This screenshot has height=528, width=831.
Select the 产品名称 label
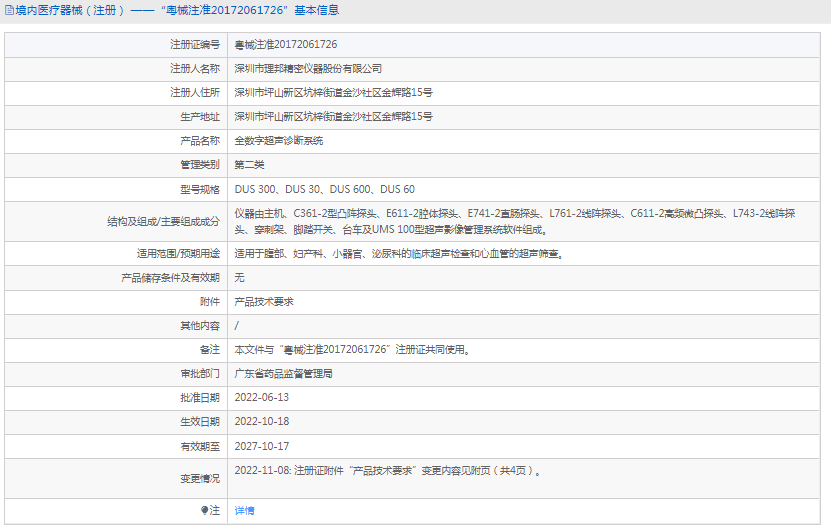click(200, 140)
